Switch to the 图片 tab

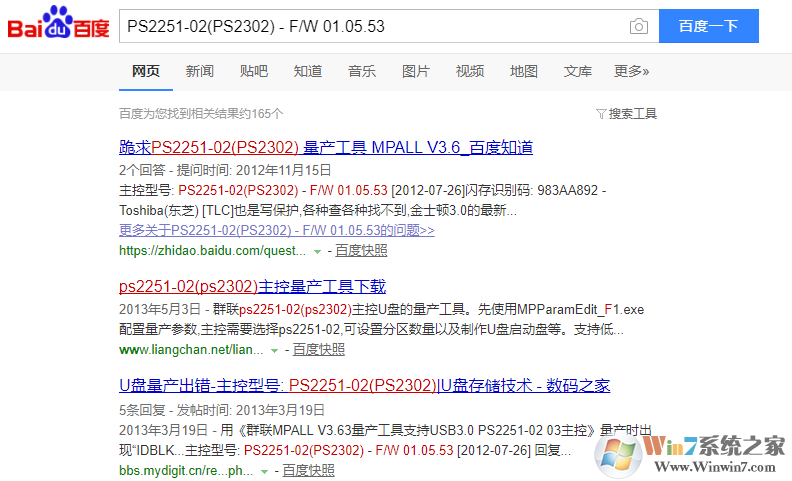pyautogui.click(x=416, y=71)
